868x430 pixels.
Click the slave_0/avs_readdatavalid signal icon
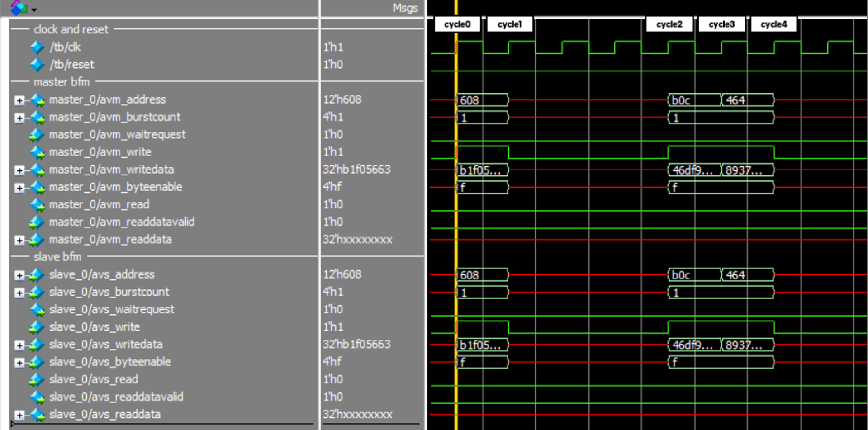coord(37,397)
